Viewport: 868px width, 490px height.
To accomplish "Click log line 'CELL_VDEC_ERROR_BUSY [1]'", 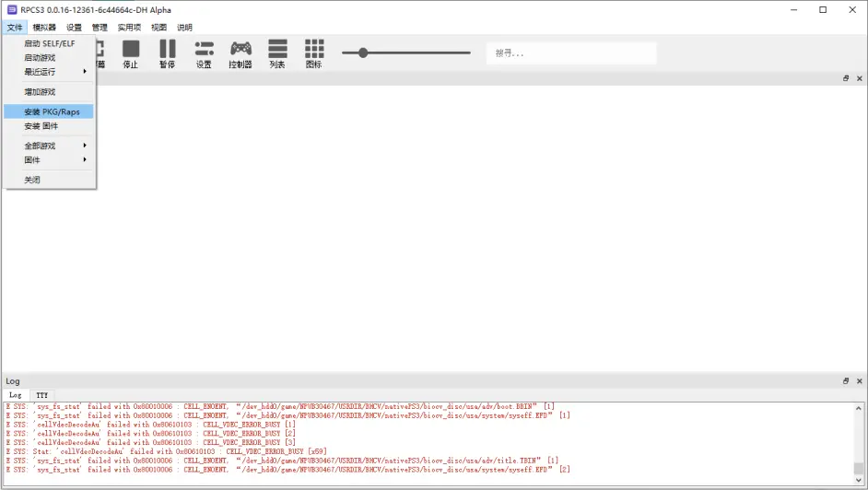I will (150, 425).
